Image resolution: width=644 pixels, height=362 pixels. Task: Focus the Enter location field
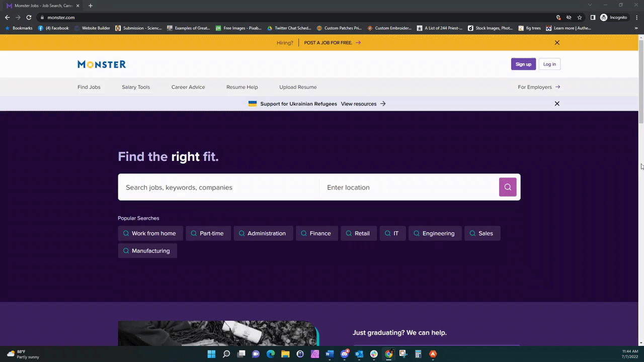409,187
